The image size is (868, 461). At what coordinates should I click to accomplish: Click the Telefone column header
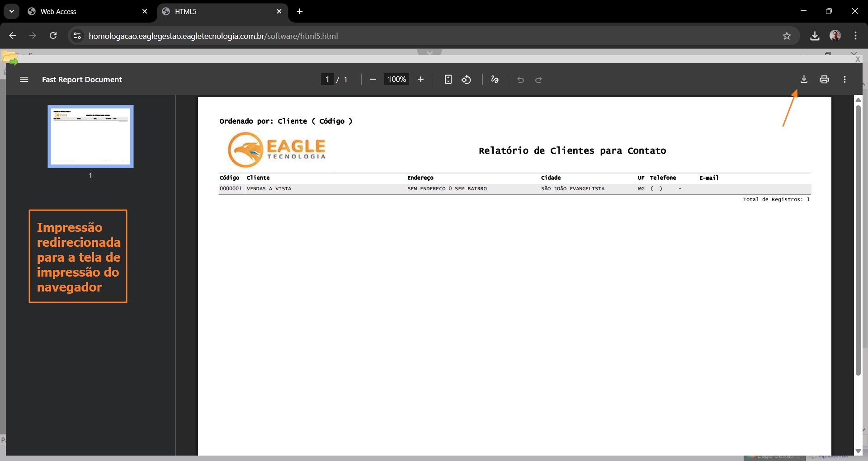tap(663, 178)
